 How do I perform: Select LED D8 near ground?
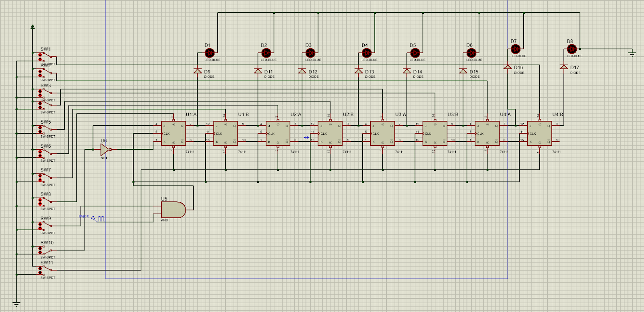click(572, 49)
